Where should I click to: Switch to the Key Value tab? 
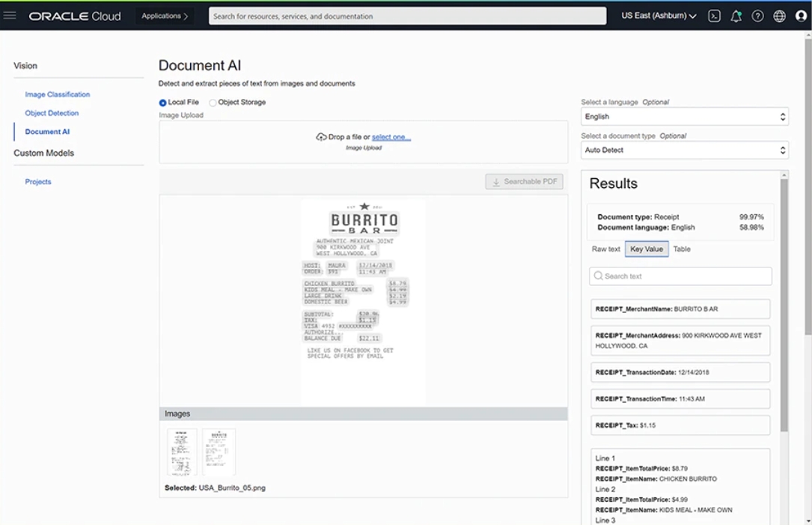(647, 249)
